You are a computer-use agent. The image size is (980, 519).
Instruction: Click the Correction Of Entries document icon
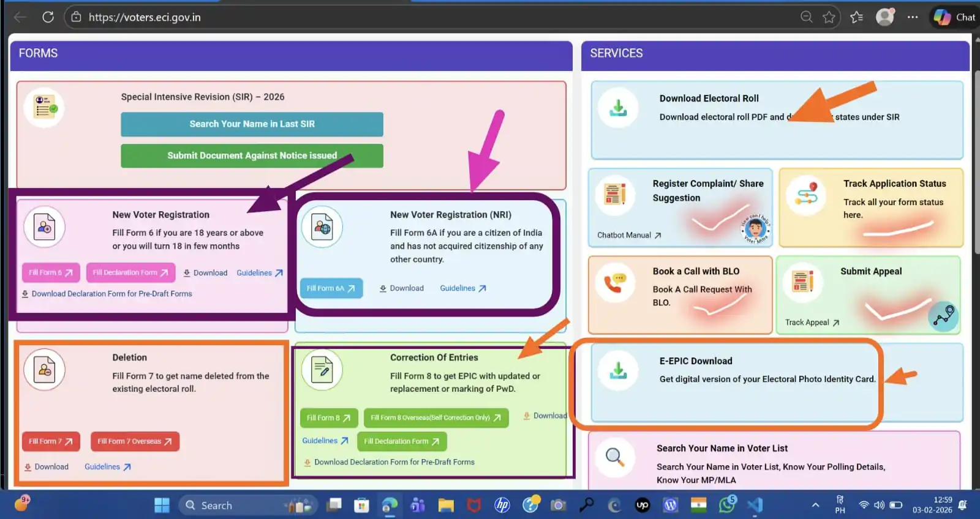322,370
